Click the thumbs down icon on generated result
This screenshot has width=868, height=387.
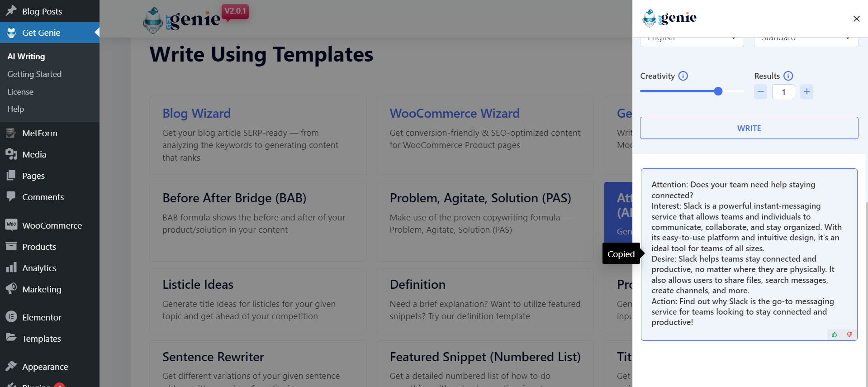(x=849, y=334)
